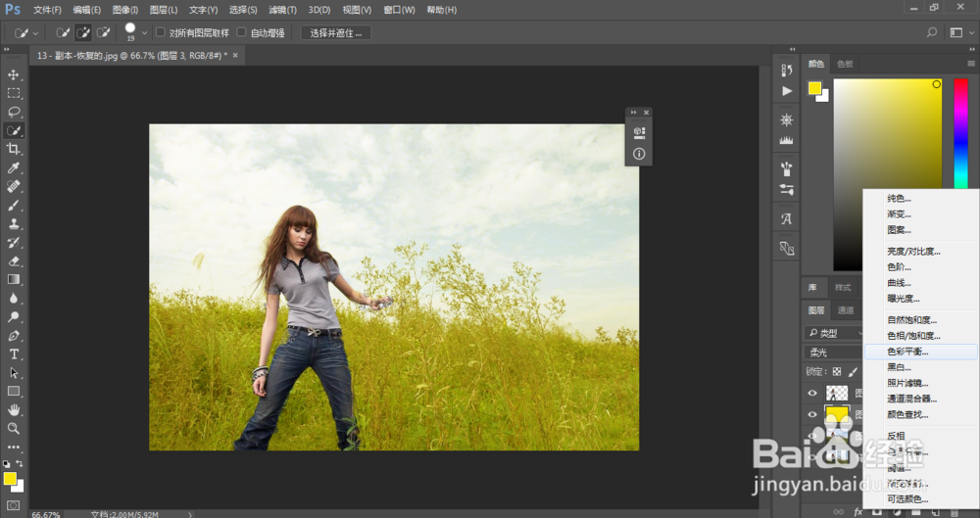Select the Rectangular Marquee tool
This screenshot has width=980, height=518.
pos(13,93)
